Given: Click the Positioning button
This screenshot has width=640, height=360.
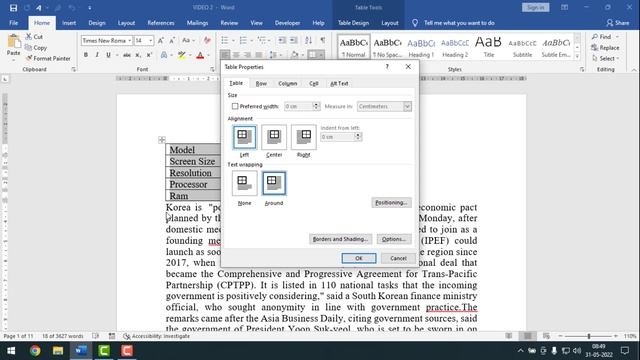Looking at the screenshot, I should point(391,202).
